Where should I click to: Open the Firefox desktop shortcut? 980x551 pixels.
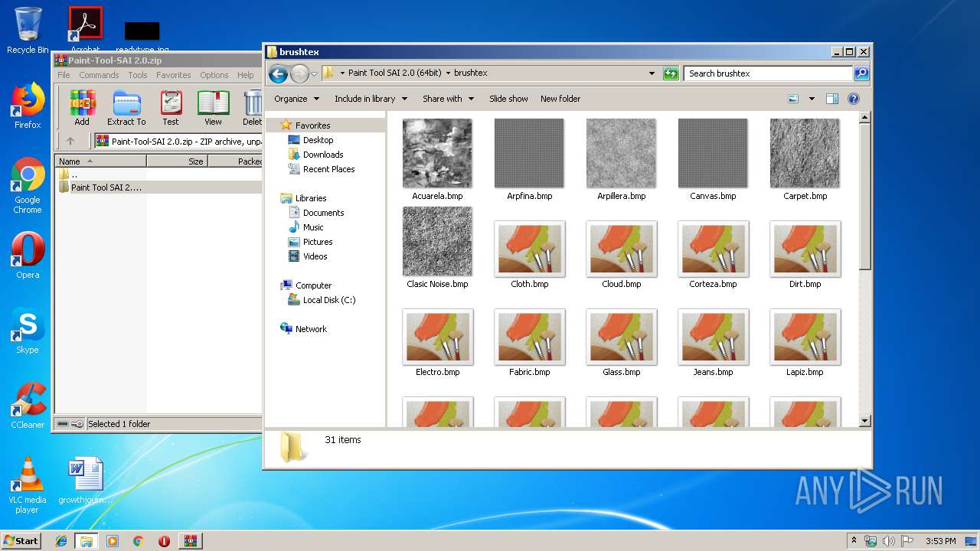click(28, 106)
